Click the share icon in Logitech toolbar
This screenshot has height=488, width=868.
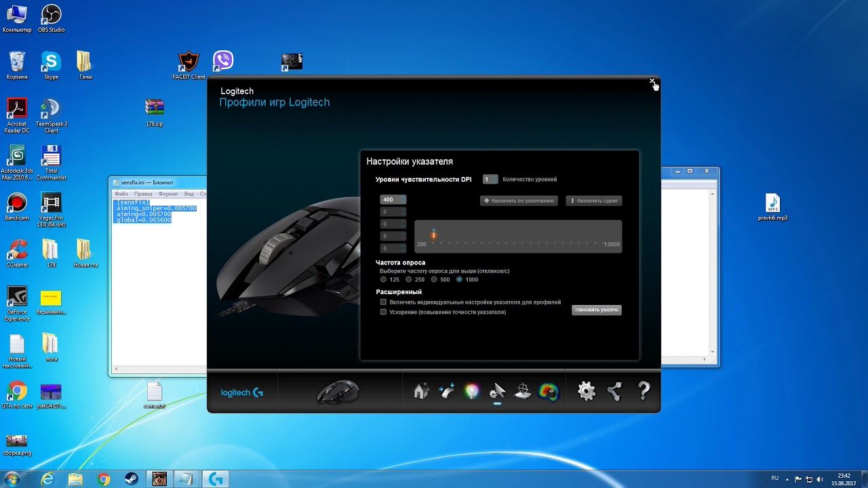click(x=615, y=391)
